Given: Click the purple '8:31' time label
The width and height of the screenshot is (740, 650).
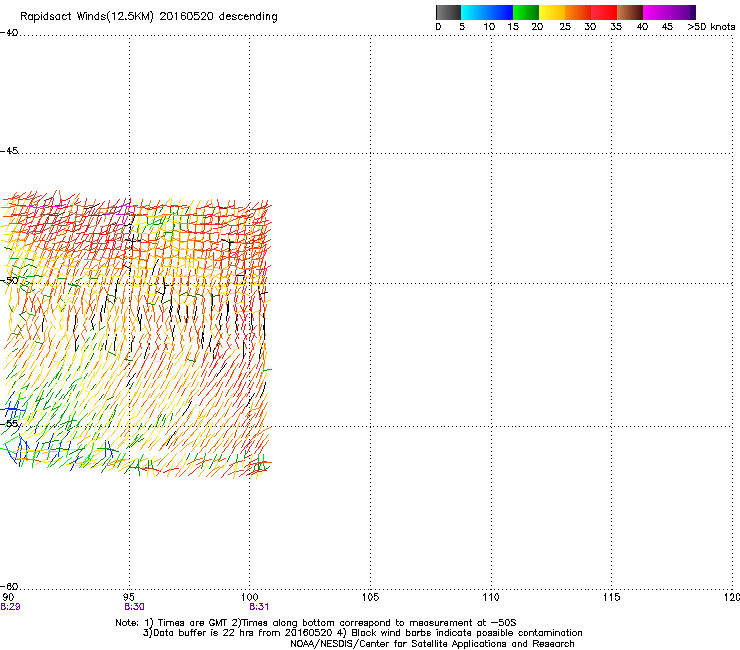Looking at the screenshot, I should point(259,607).
